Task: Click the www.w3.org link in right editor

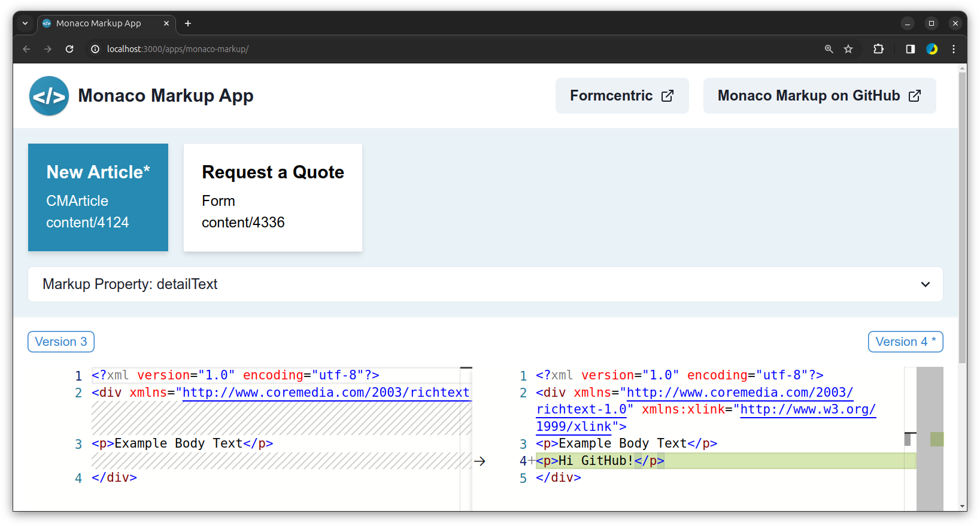Action: [808, 409]
